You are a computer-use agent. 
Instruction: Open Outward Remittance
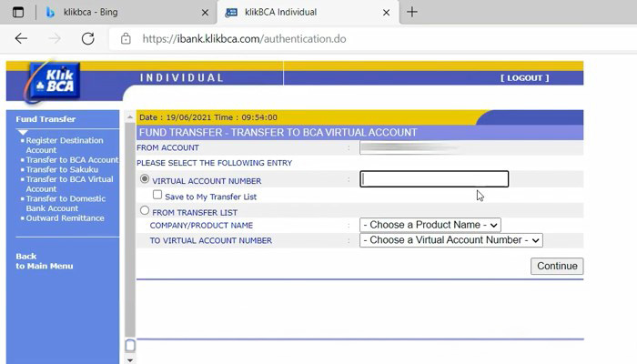pos(65,218)
